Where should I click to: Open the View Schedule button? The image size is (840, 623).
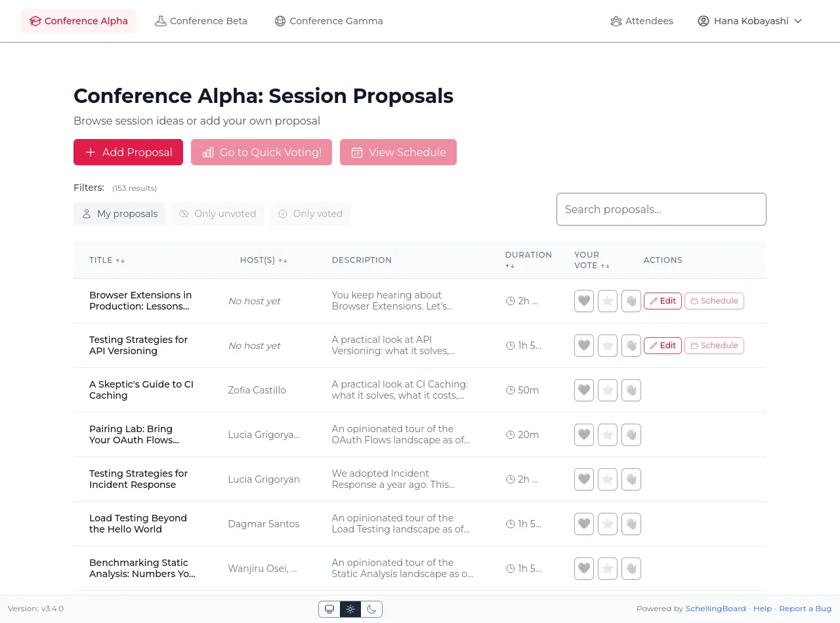pyautogui.click(x=398, y=152)
